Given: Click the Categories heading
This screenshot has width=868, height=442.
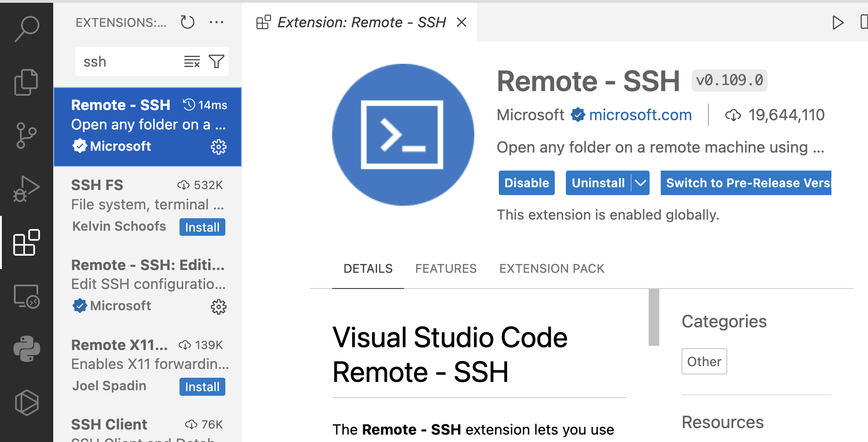Looking at the screenshot, I should click(x=724, y=321).
